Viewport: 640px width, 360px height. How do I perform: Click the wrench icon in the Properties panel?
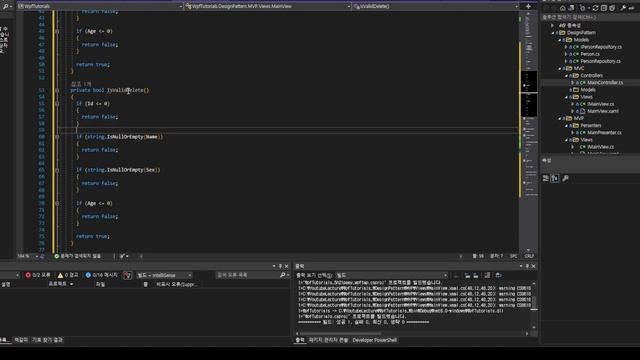click(x=565, y=178)
